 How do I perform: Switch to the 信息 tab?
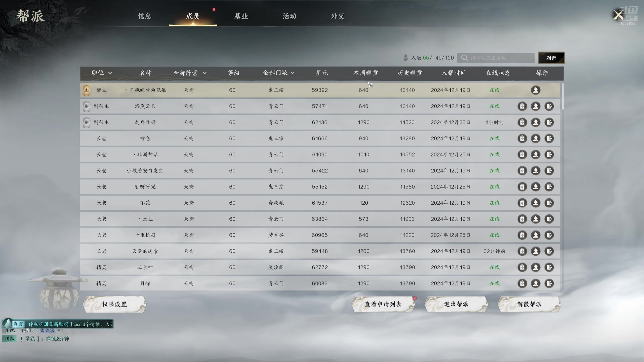coord(145,16)
